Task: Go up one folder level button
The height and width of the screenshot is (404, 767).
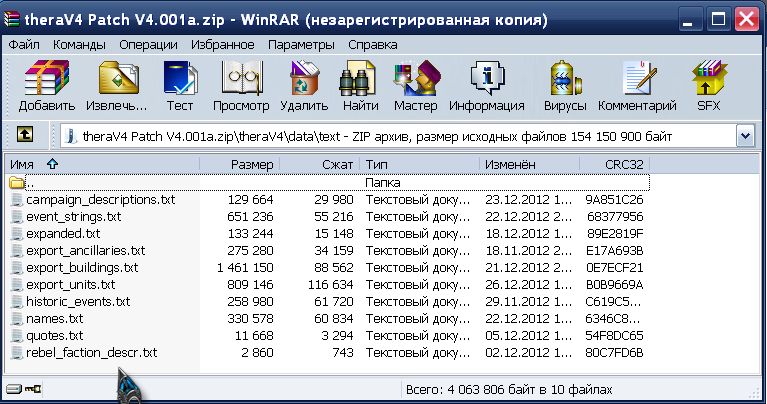Action: pyautogui.click(x=25, y=135)
